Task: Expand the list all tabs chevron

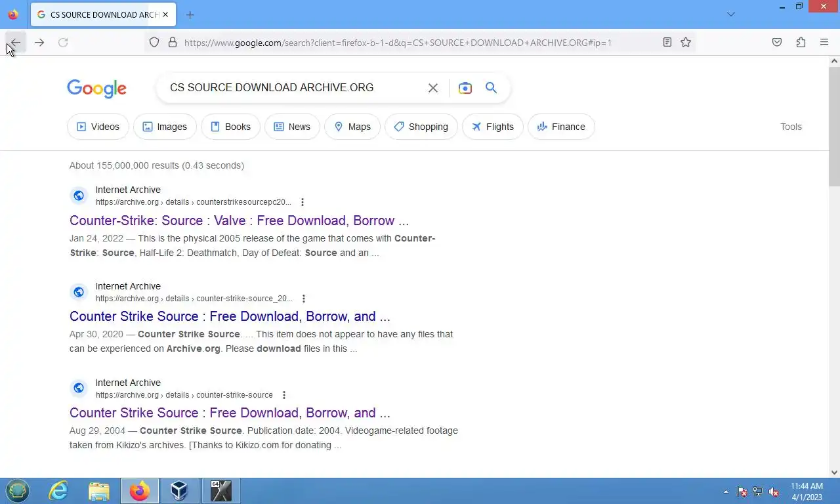Action: 731,14
